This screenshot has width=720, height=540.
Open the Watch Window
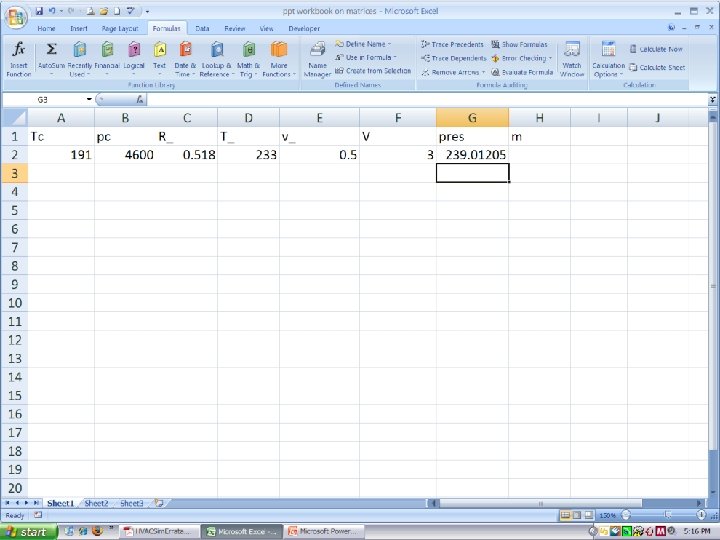click(572, 59)
